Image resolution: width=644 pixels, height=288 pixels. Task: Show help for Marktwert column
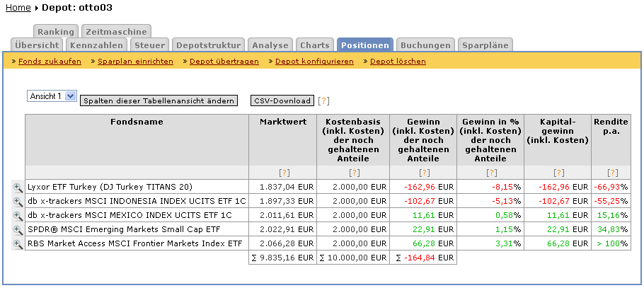click(284, 173)
